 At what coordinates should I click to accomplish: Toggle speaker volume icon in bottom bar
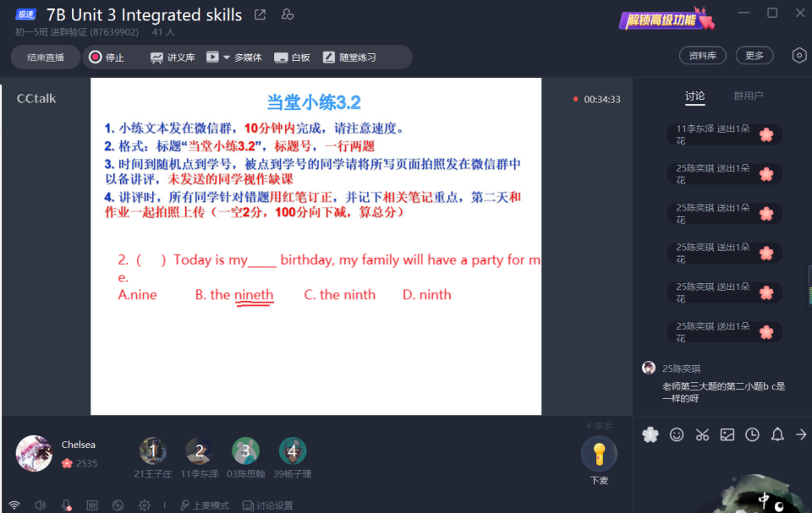pos(41,505)
